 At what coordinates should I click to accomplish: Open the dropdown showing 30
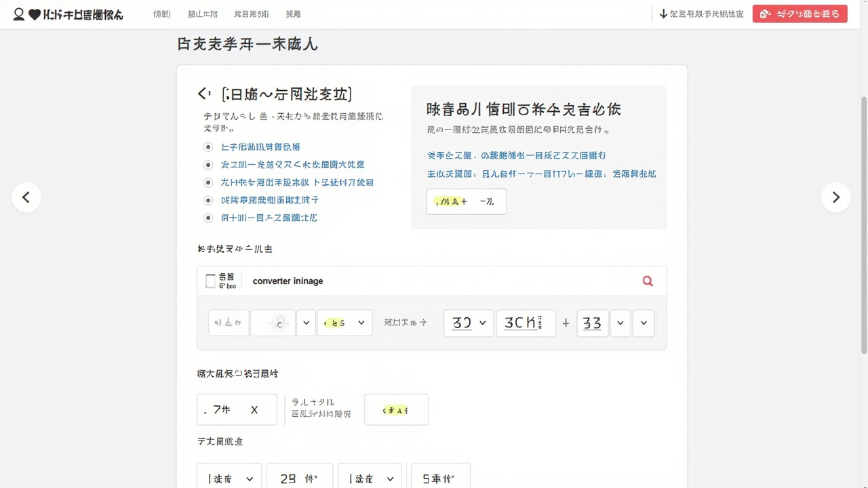[x=469, y=323]
